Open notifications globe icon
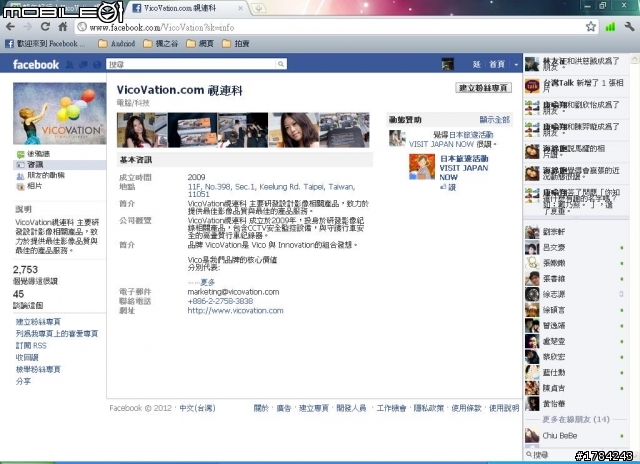The height and width of the screenshot is (464, 640). click(97, 64)
